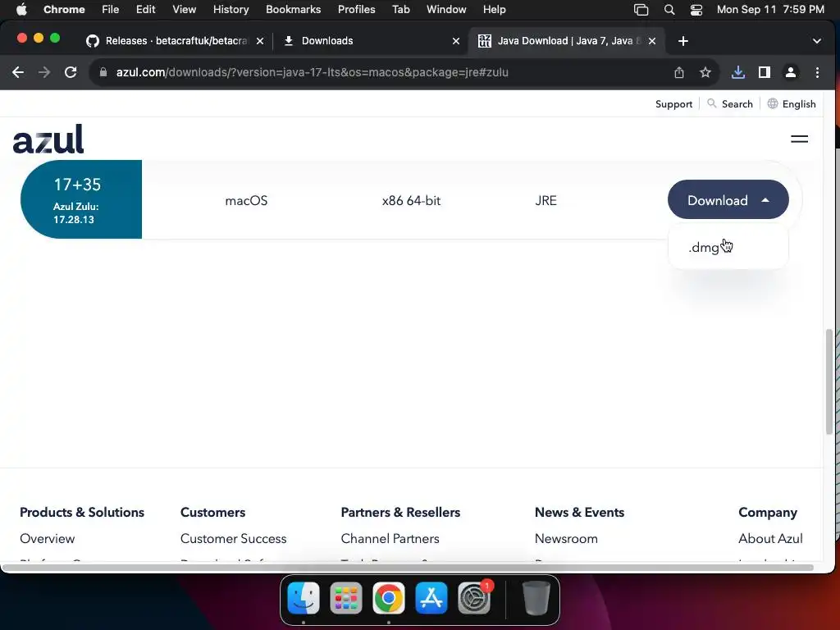The height and width of the screenshot is (630, 840).
Task: Open Chrome three-dot menu
Action: (x=817, y=72)
